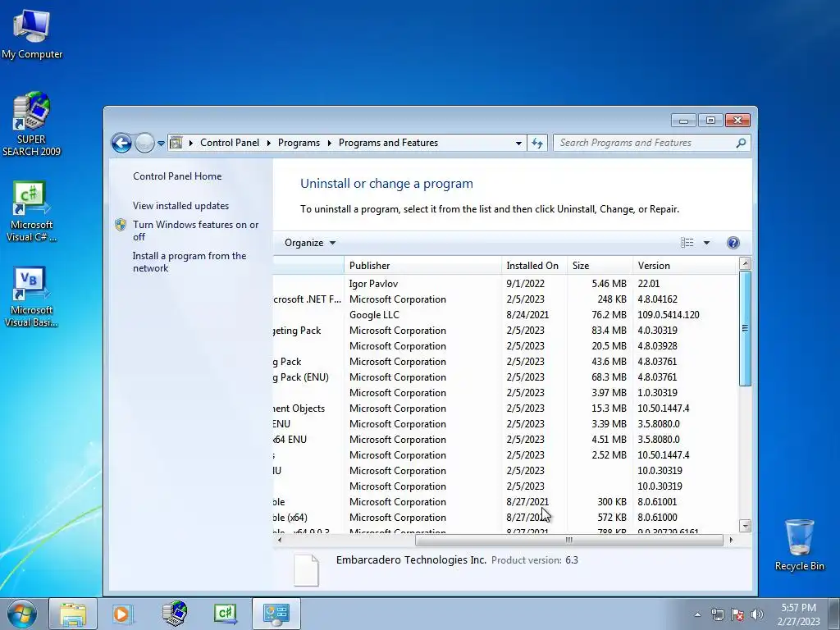Open Windows Explorer from taskbar
The width and height of the screenshot is (840, 630).
[73, 614]
